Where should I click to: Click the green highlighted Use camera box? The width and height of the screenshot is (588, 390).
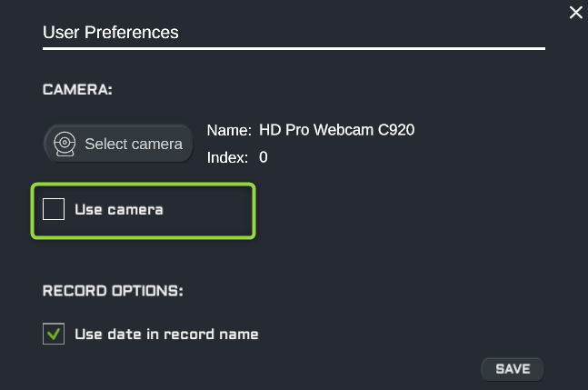pos(144,211)
